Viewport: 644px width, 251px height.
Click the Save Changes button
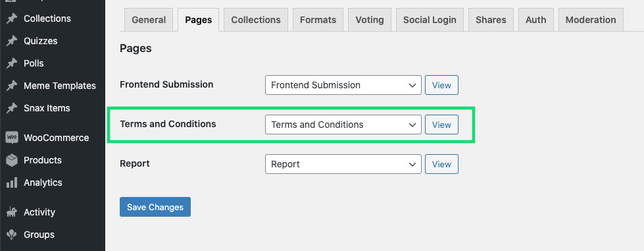(155, 207)
